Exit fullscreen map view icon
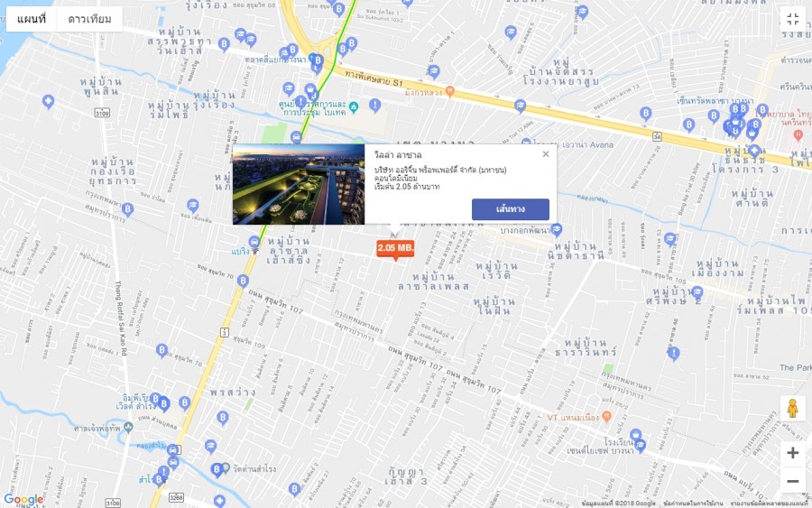 click(x=793, y=20)
